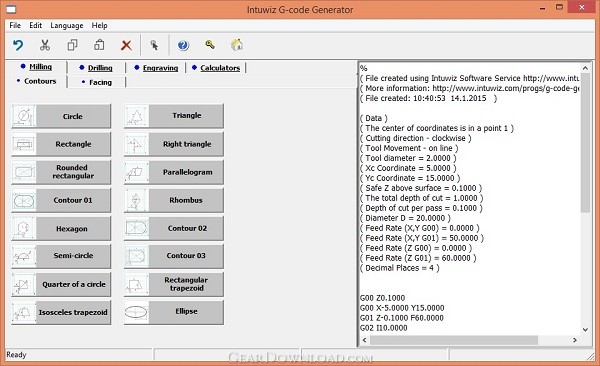Select the Ellipse contour button
The image size is (600, 366).
click(174, 312)
